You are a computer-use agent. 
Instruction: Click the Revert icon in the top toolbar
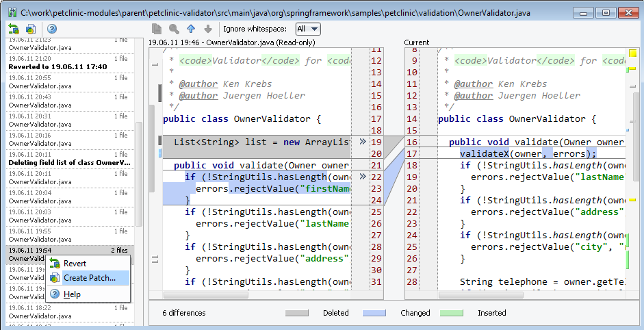click(14, 29)
